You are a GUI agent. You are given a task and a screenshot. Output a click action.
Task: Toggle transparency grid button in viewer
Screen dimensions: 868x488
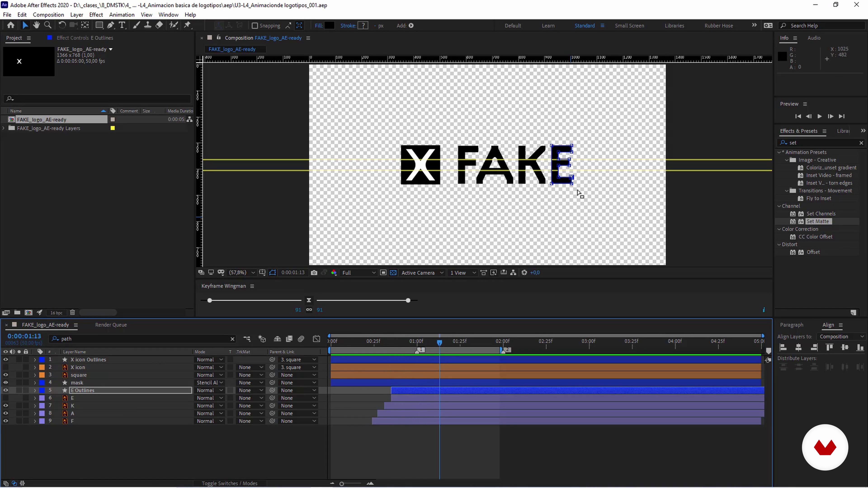tap(393, 272)
